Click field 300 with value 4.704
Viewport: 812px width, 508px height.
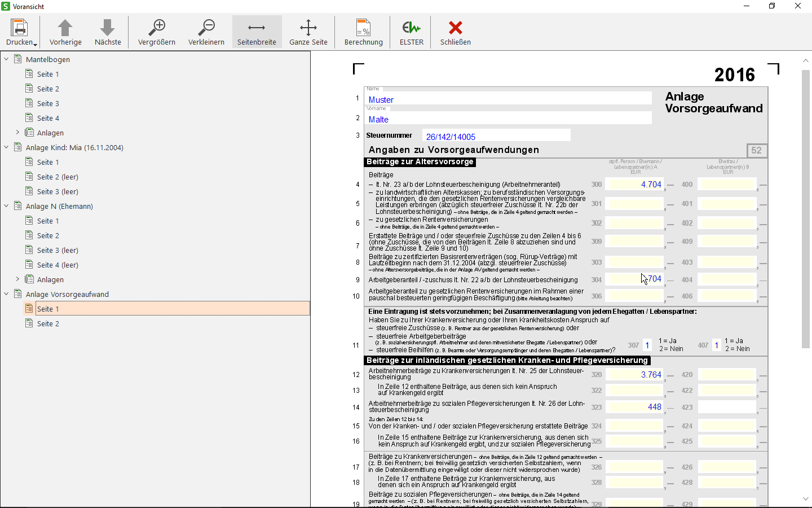[636, 185]
